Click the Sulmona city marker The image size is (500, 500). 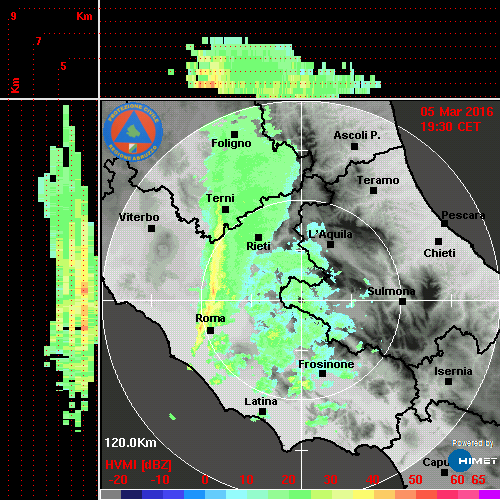point(403,302)
